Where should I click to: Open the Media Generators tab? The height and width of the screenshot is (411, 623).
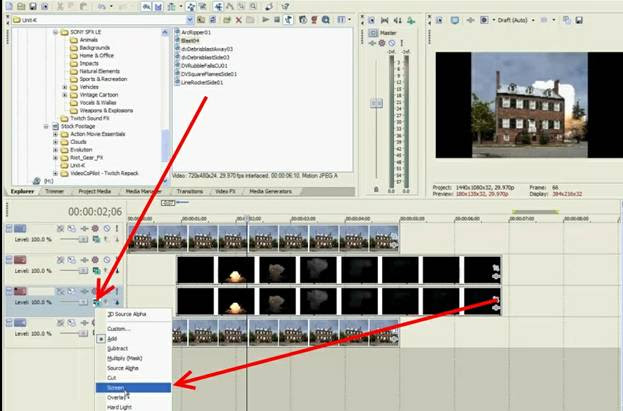pos(270,192)
